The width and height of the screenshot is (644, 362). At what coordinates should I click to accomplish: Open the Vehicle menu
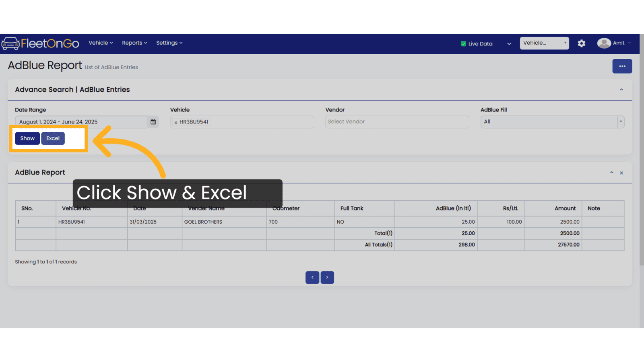point(101,43)
